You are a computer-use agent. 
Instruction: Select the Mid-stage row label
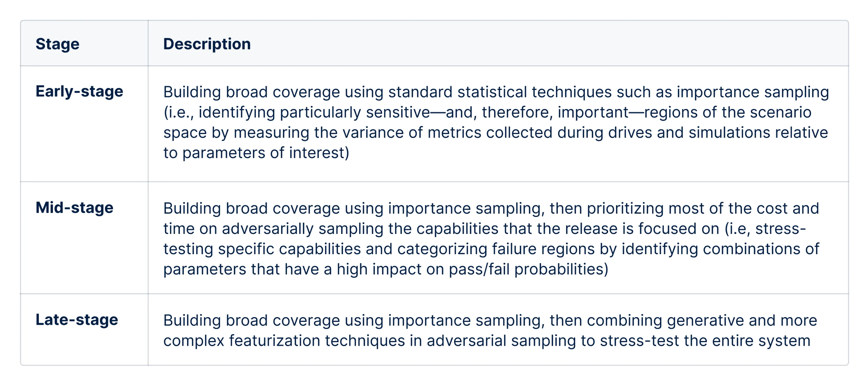(x=74, y=207)
